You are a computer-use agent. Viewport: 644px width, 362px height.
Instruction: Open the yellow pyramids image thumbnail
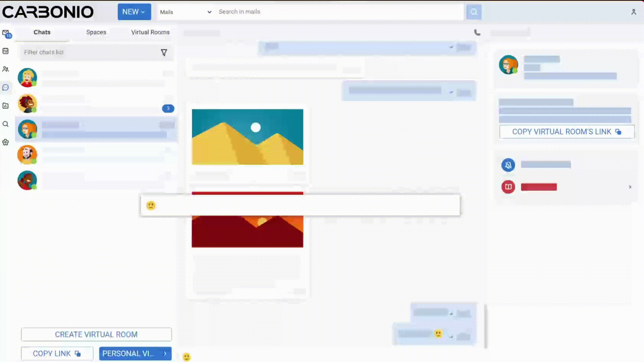pyautogui.click(x=247, y=137)
